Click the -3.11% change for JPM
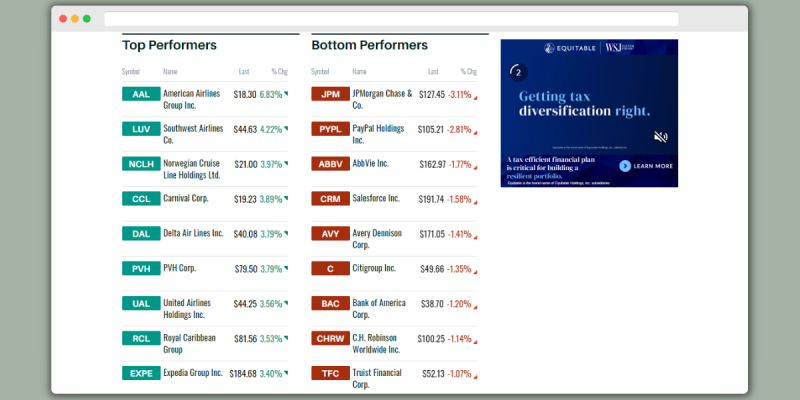 (x=460, y=95)
